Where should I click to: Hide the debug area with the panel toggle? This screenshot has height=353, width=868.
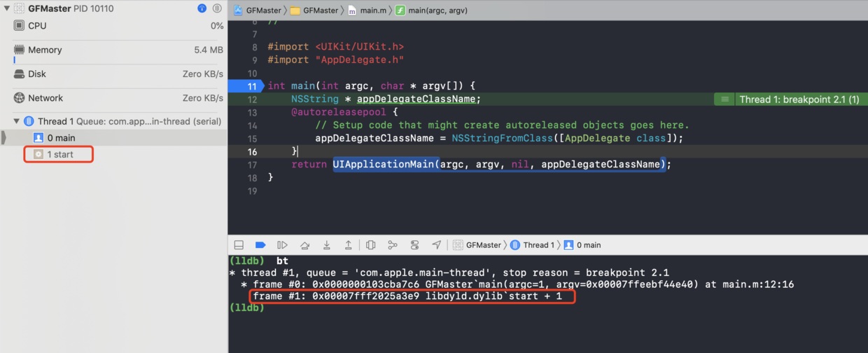[239, 245]
